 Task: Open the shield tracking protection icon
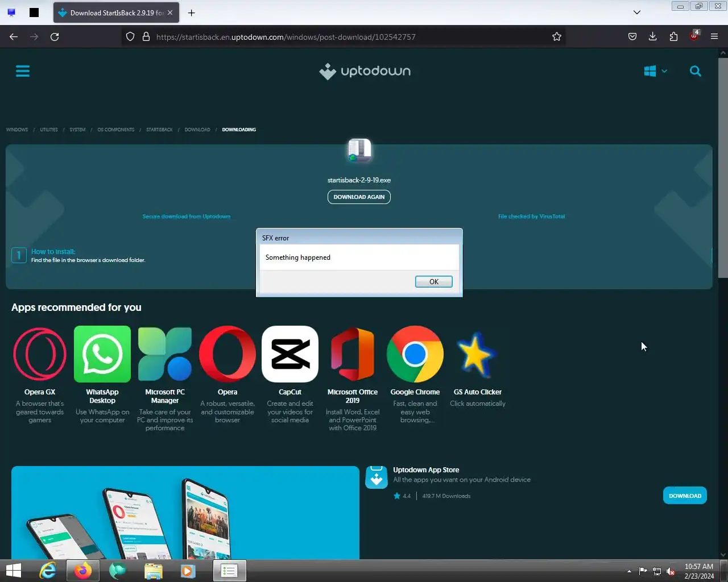130,36
